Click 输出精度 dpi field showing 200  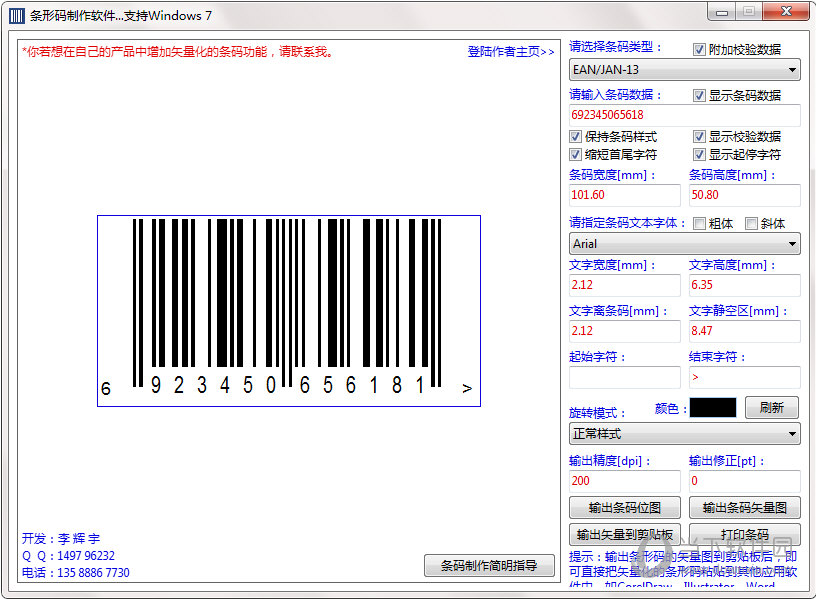(x=625, y=481)
